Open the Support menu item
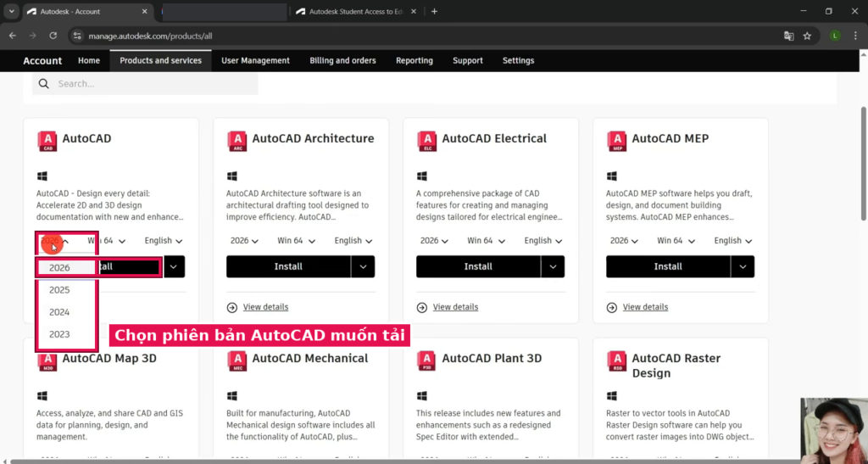Image resolution: width=868 pixels, height=464 pixels. (x=468, y=60)
